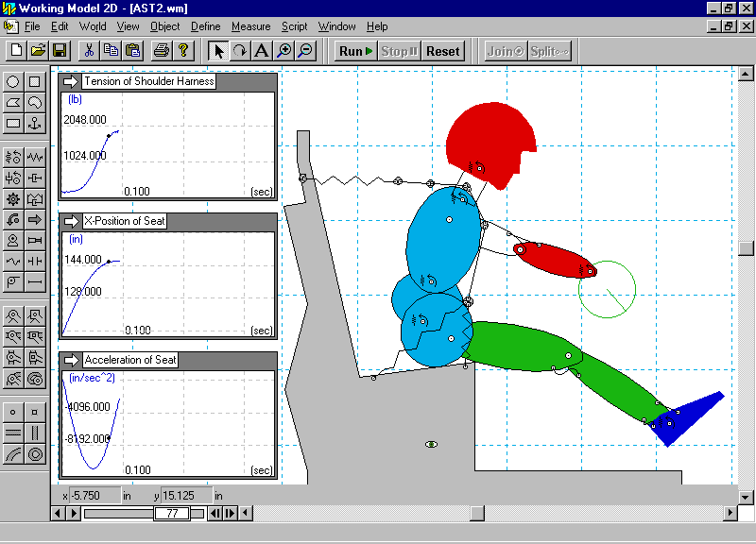Cut selection with scissors icon
This screenshot has height=544, width=756.
(89, 51)
